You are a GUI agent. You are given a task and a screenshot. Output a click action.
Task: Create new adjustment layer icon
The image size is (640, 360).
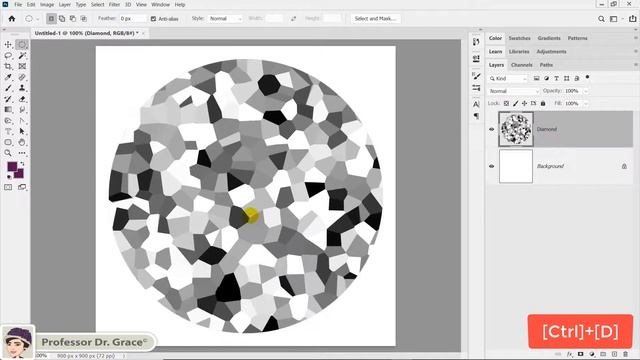coord(592,354)
